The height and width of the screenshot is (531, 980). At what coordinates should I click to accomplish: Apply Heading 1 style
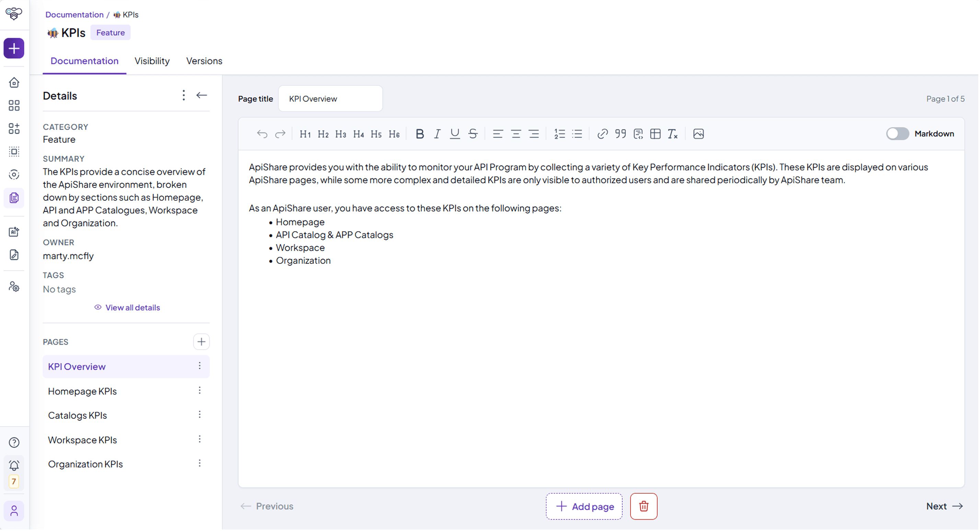[x=305, y=134]
